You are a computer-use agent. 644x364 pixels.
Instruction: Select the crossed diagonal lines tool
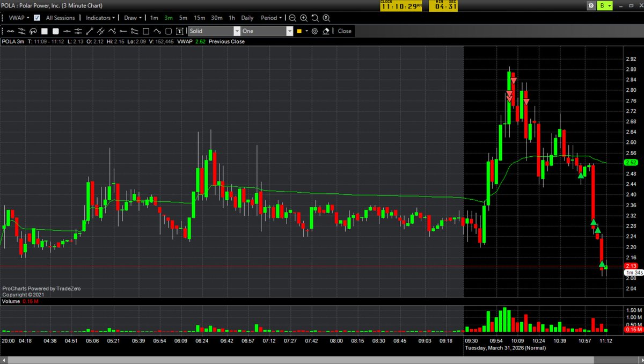pyautogui.click(x=100, y=31)
